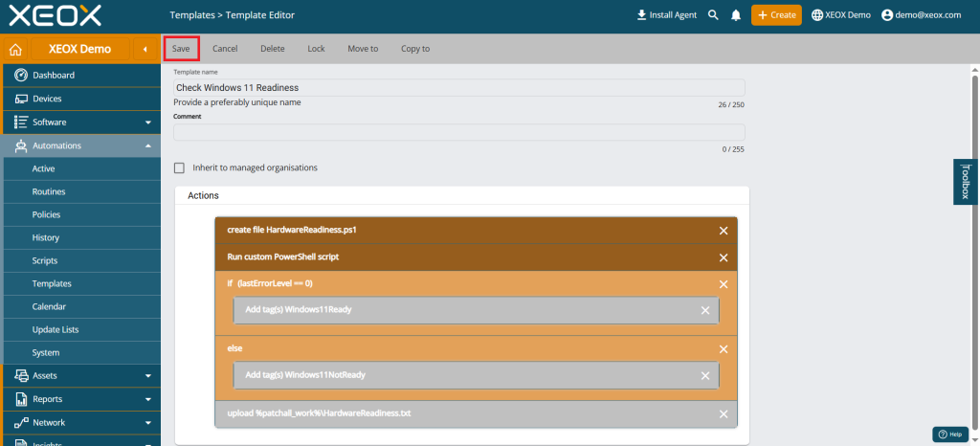Remove Add tag(s) Windows11NotReady action

coord(705,376)
